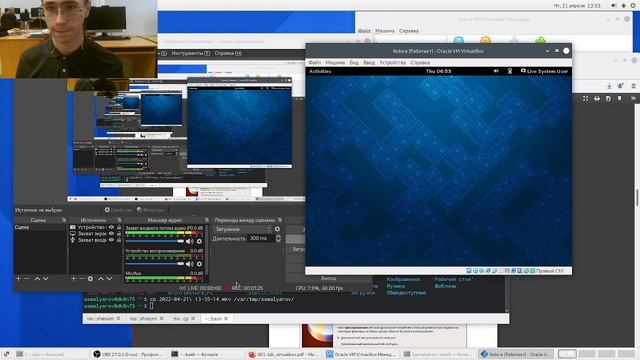This screenshot has width=640, height=360.
Task: Open Устройства menu in the Fedora VirtualBox window
Action: click(393, 62)
